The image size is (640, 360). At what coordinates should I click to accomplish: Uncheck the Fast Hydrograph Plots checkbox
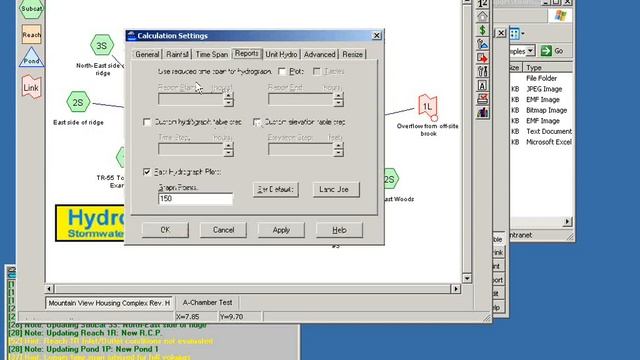coord(147,172)
